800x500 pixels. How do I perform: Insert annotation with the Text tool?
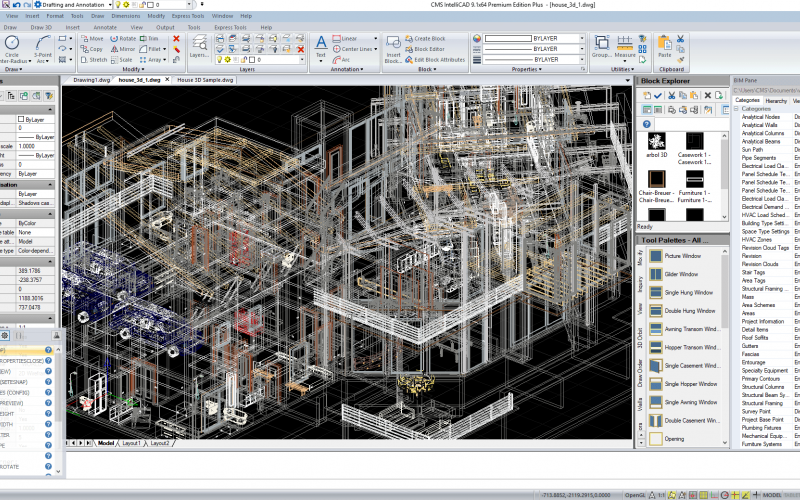(320, 45)
